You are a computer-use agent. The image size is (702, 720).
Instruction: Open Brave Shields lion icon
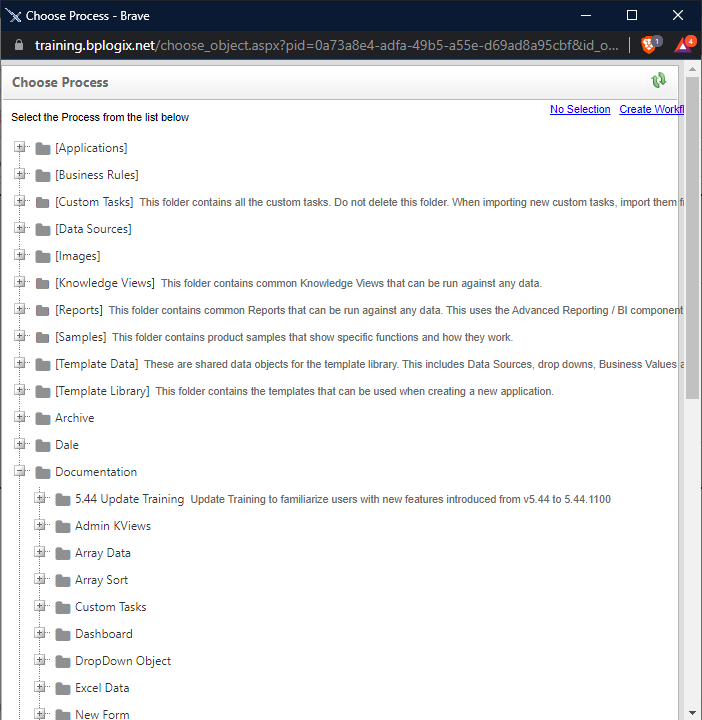click(649, 45)
